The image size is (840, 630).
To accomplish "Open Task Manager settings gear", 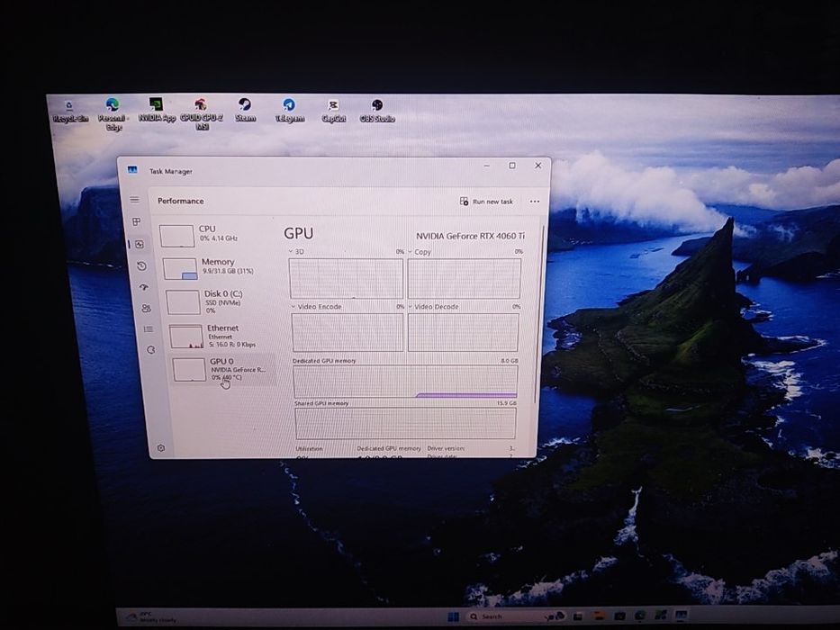I will pos(161,448).
